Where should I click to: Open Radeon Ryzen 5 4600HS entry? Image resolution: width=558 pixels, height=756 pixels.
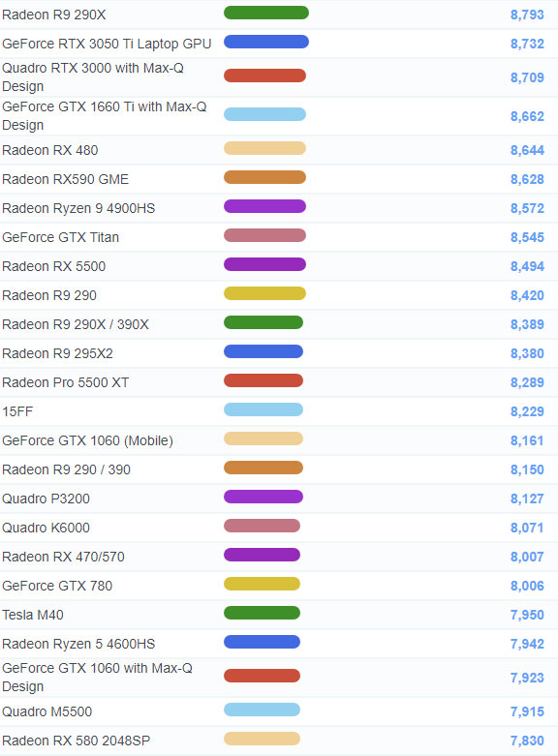pos(78,644)
